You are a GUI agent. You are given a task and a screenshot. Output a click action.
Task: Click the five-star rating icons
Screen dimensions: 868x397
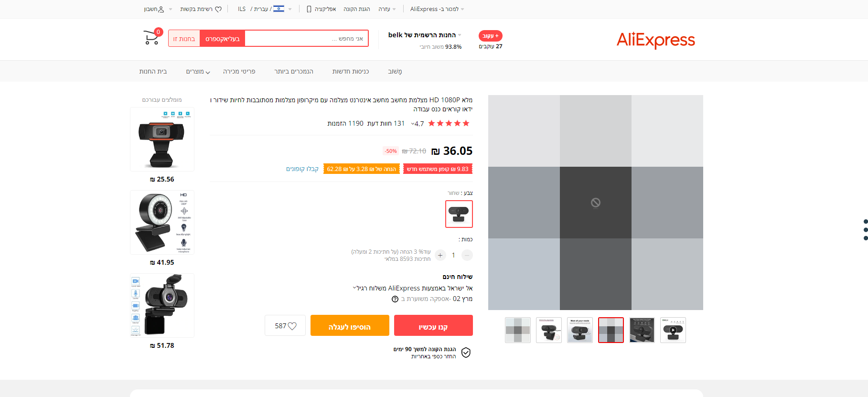(449, 123)
